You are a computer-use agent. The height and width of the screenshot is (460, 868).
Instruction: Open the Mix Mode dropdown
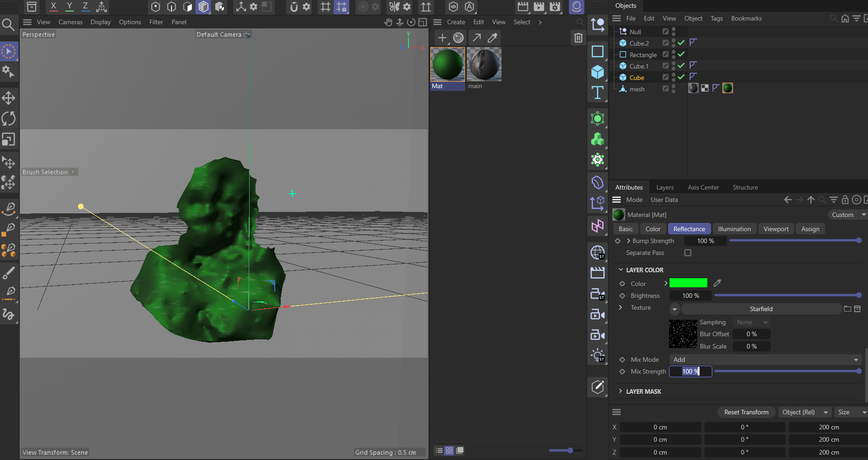765,360
